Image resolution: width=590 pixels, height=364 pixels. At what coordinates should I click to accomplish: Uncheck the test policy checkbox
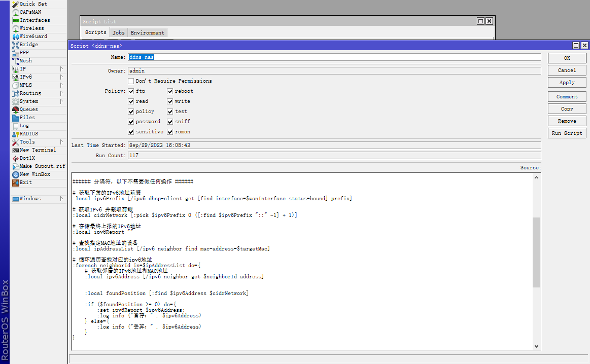click(170, 112)
